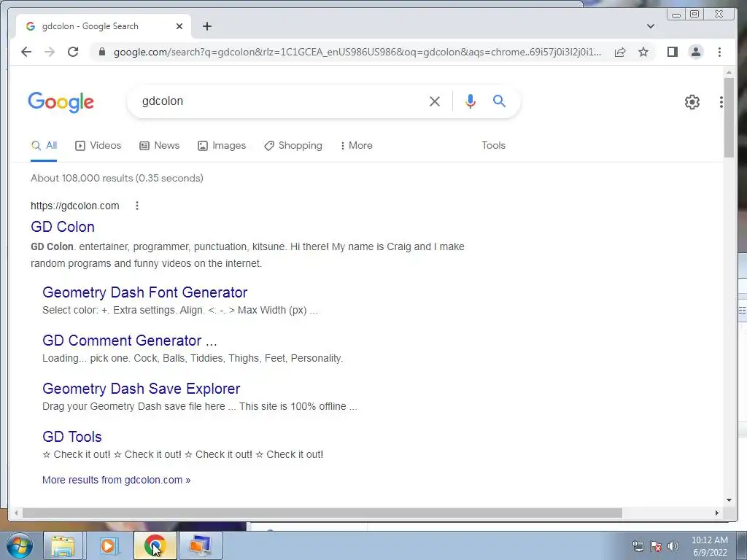The image size is (747, 560).
Task: Share this page via the share icon
Action: click(x=620, y=52)
